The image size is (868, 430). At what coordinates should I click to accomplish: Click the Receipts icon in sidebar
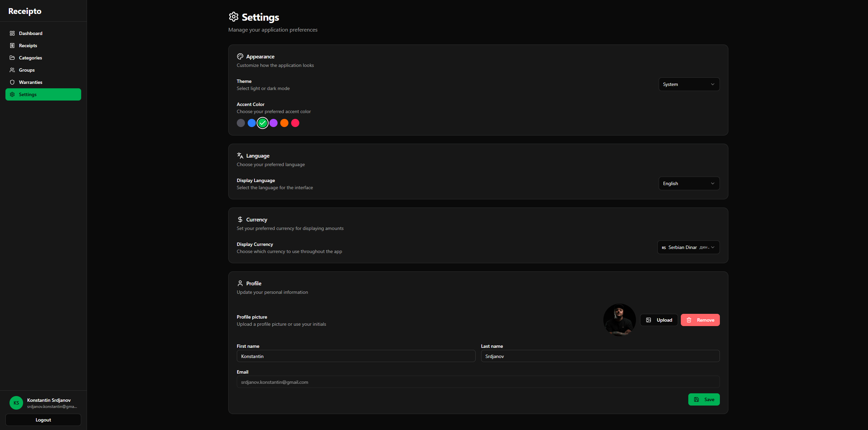point(12,46)
